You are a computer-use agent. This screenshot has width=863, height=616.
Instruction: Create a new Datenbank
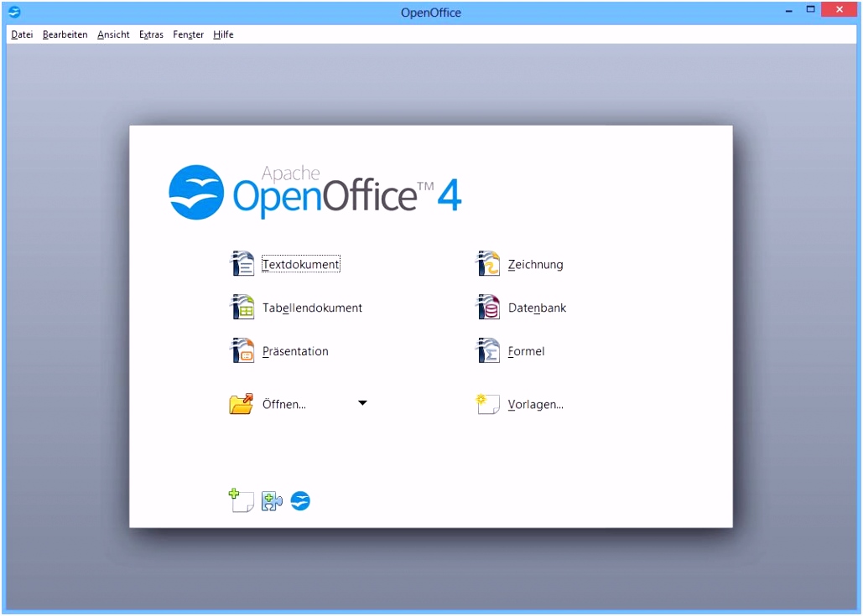537,308
